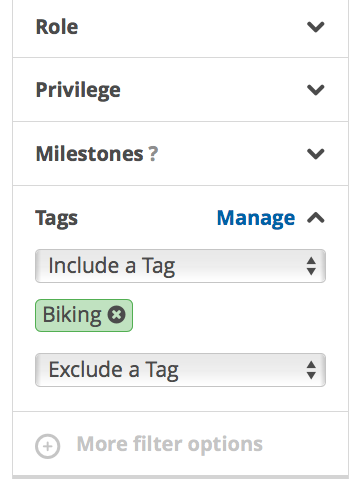
Task: Collapse the Tags section with up chevron
Action: pyautogui.click(x=315, y=218)
